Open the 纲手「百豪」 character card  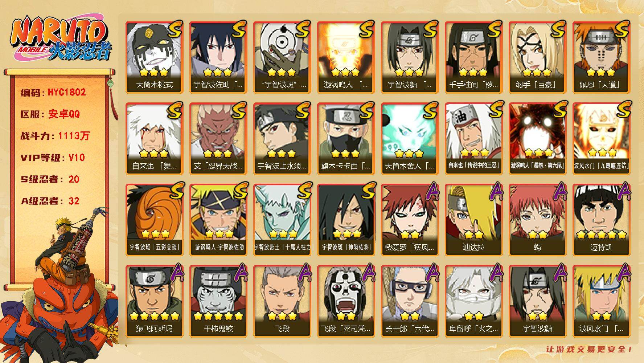coord(537,57)
